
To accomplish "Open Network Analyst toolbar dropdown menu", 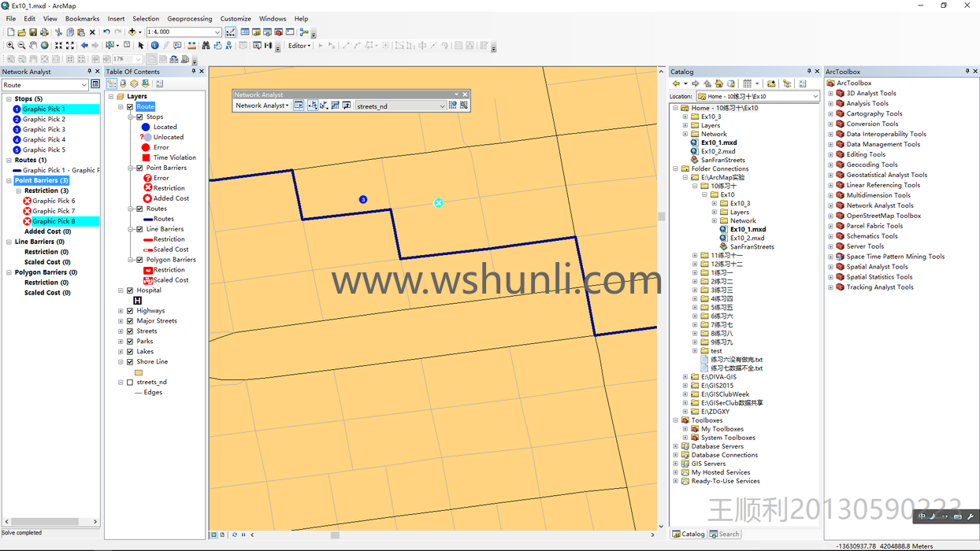I will point(262,105).
